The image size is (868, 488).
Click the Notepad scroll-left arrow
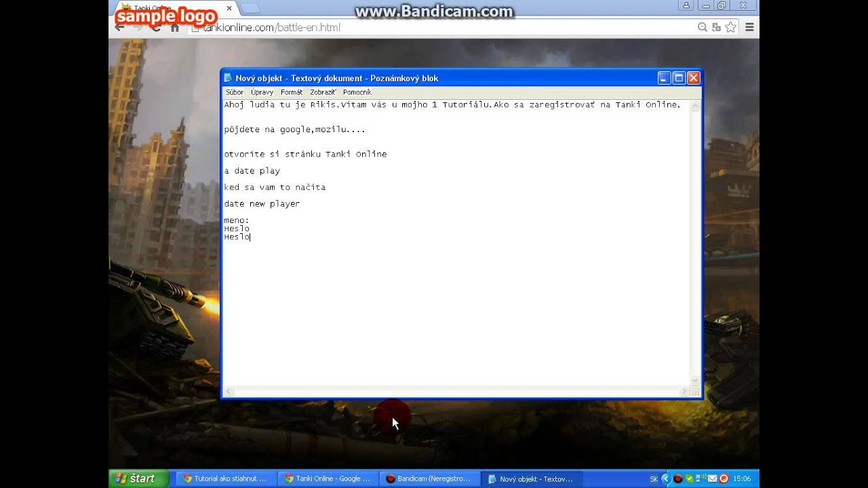click(x=229, y=392)
